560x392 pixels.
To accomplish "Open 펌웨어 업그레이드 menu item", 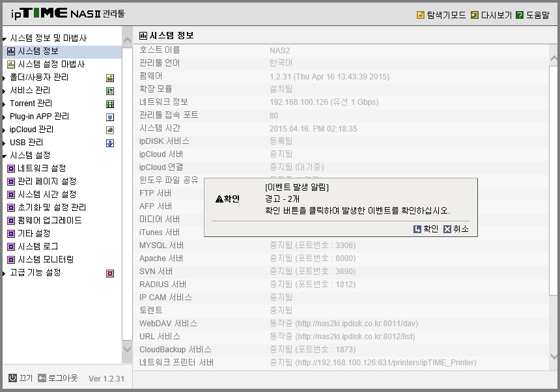I will point(49,220).
